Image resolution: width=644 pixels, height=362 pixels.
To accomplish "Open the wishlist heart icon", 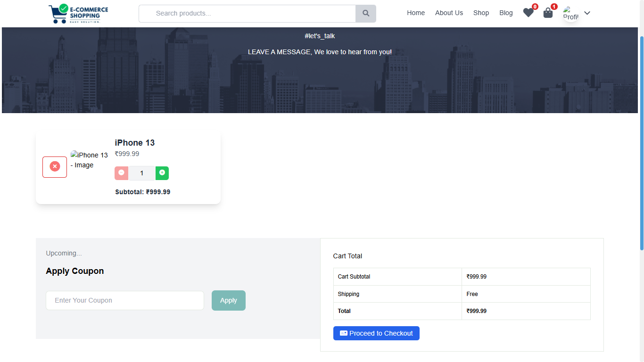I will coord(528,13).
